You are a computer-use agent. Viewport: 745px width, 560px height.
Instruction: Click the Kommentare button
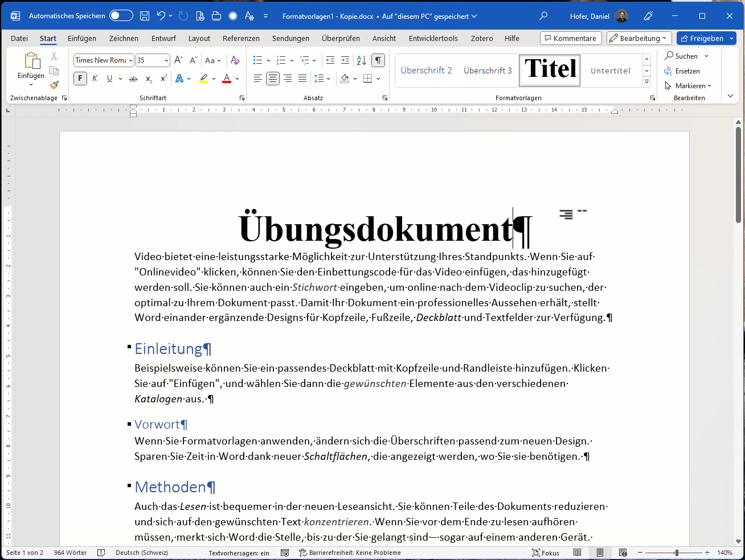coord(570,38)
